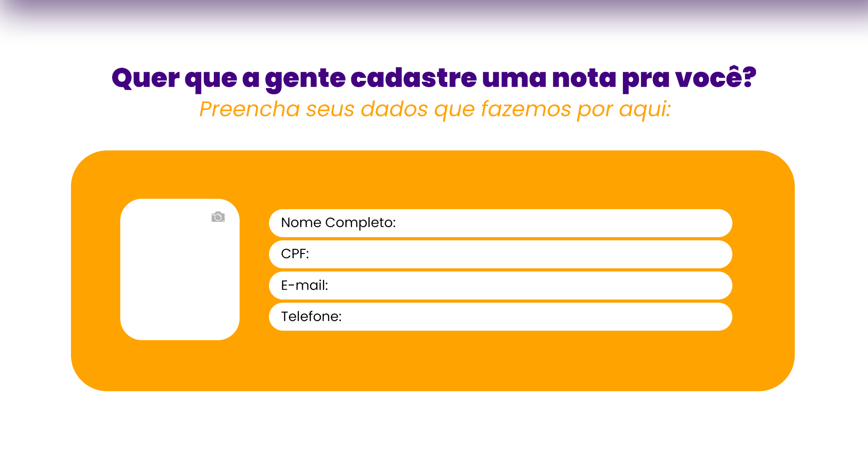Click the word "Preencha" in the subtitle
868x454 pixels.
coord(250,109)
